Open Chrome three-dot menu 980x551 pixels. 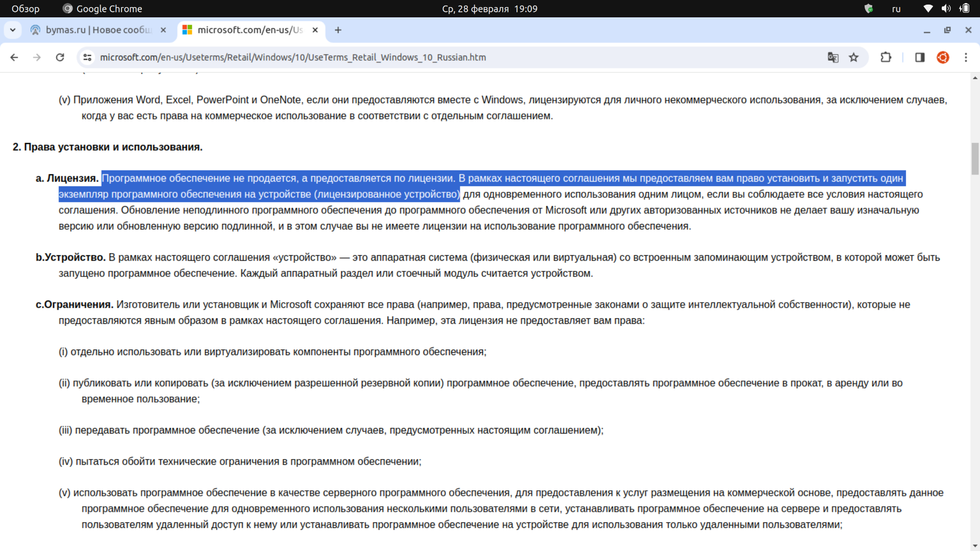966,57
